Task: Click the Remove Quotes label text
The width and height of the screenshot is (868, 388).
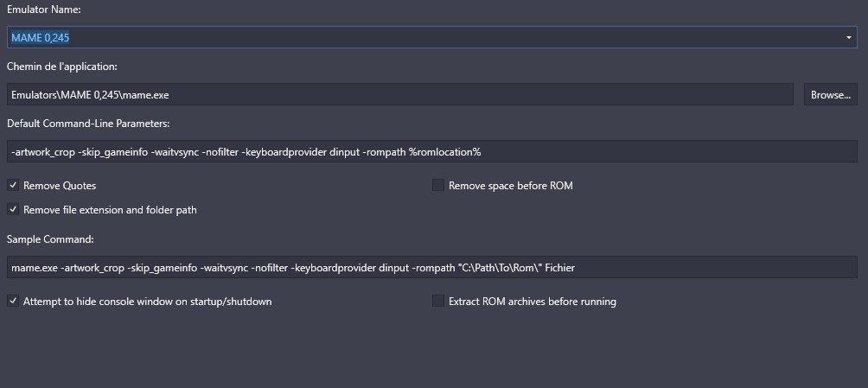Action: pyautogui.click(x=60, y=186)
